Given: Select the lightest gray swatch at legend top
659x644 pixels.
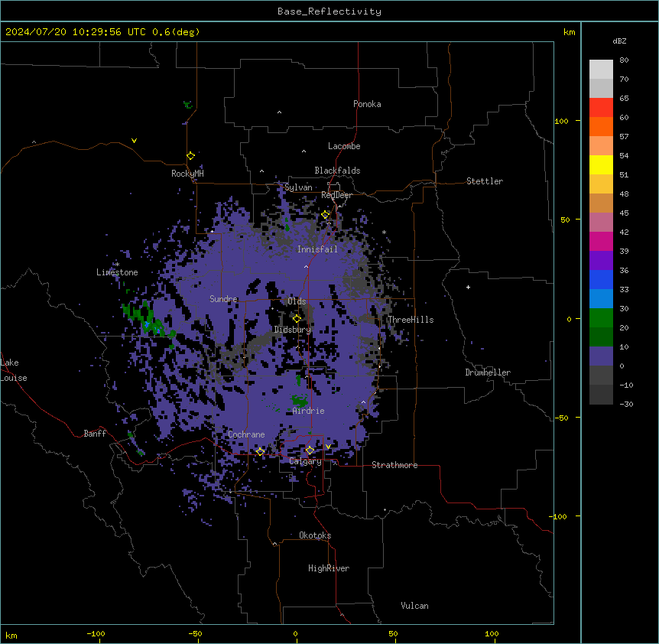Looking at the screenshot, I should click(x=601, y=70).
